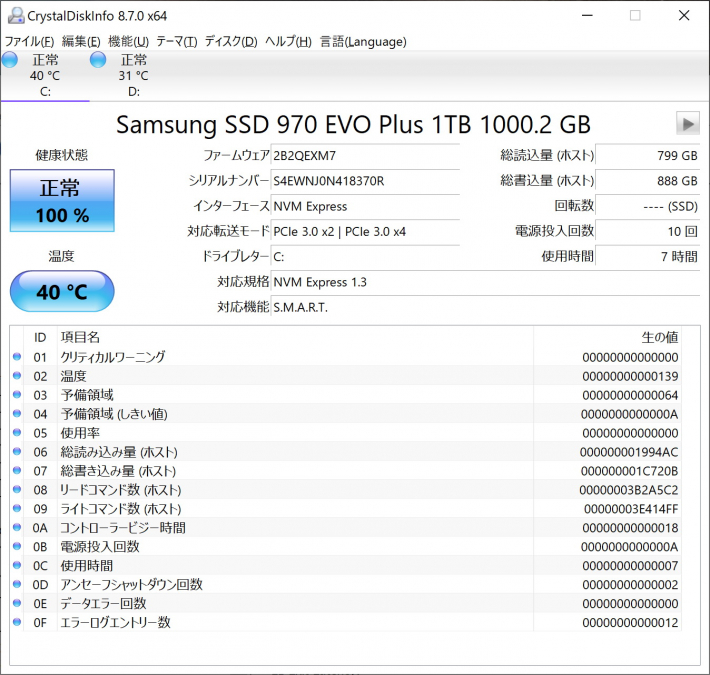This screenshot has height=675, width=710.
Task: Maximize the CrystalDiskInfo window
Action: click(x=634, y=16)
